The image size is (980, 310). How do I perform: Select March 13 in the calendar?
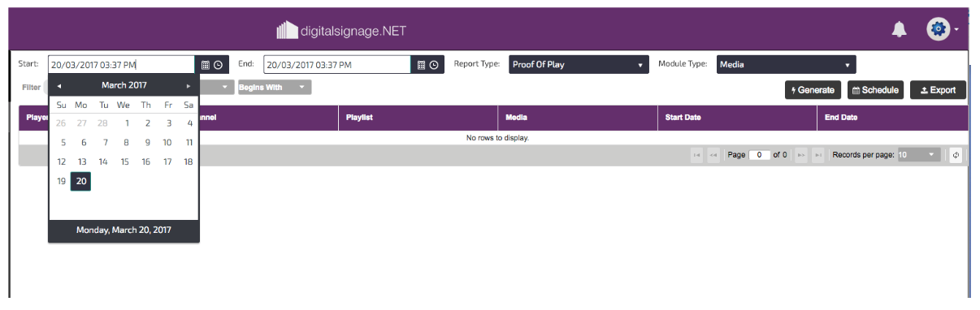(x=81, y=162)
